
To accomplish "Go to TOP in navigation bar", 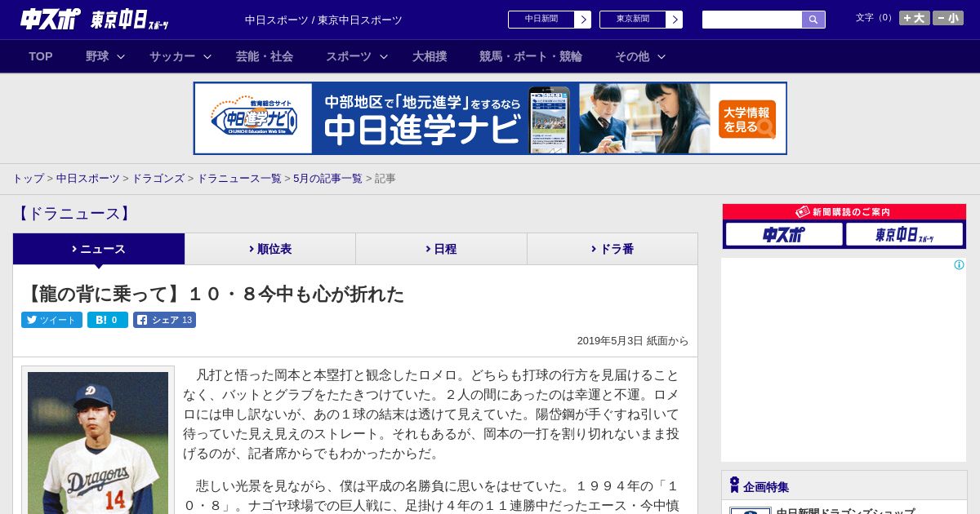I will (x=41, y=56).
